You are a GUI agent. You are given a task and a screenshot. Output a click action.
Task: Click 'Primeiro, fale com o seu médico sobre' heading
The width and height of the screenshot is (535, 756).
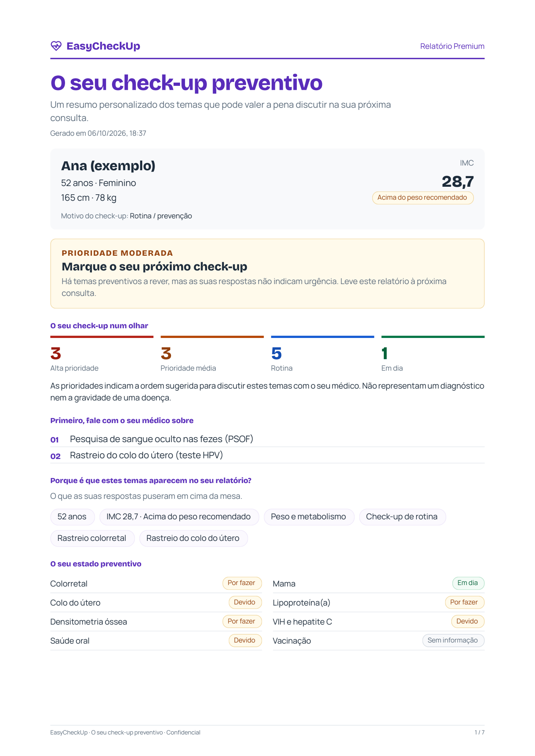[x=122, y=421]
